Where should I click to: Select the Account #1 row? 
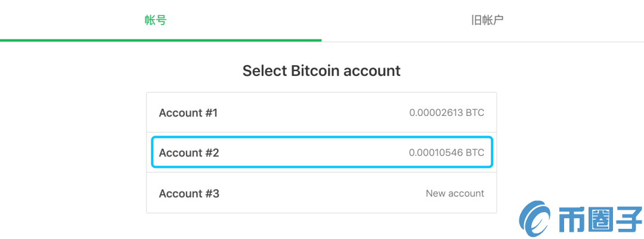321,113
